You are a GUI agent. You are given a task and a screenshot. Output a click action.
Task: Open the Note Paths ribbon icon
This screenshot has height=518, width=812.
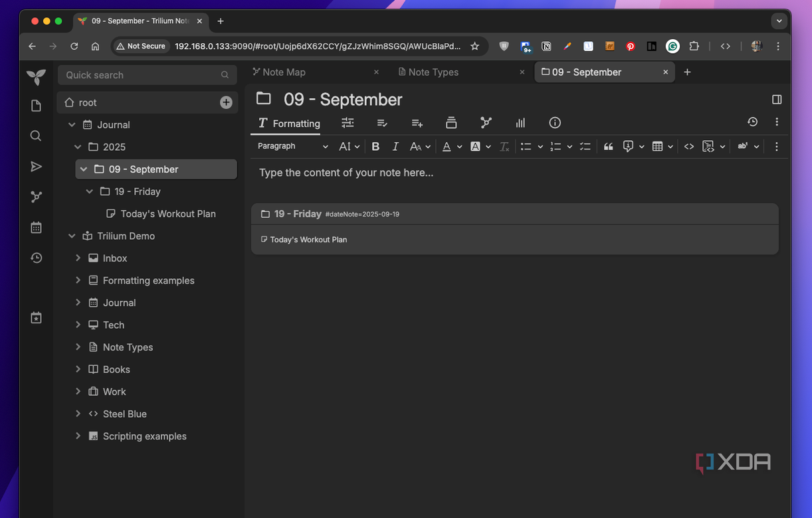click(451, 123)
